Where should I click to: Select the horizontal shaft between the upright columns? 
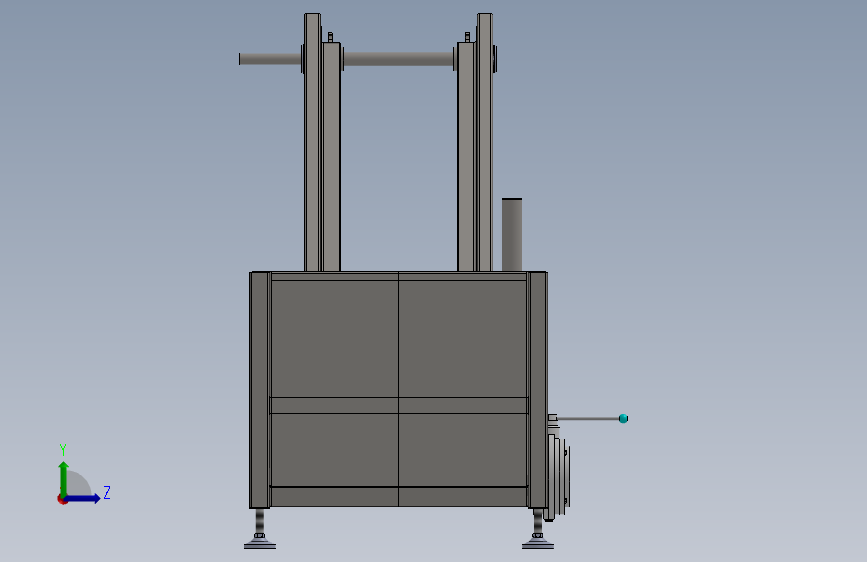click(x=399, y=59)
